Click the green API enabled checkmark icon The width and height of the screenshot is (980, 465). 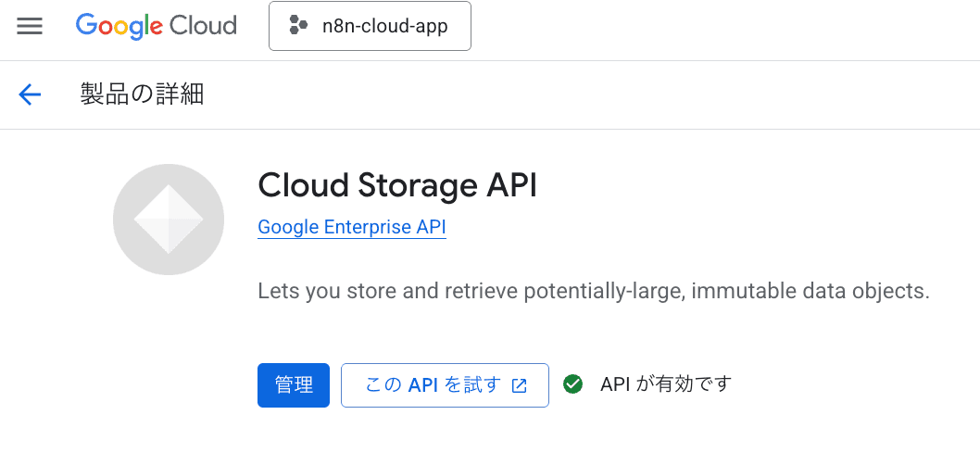click(x=572, y=383)
